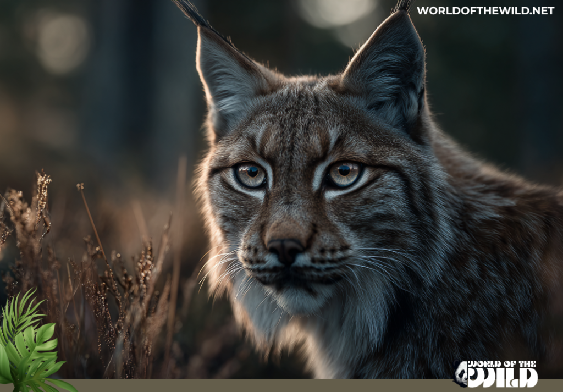Image resolution: width=563 pixels, height=392 pixels.
Task: Click the panda's black eye patch
Action: coord(461,372)
